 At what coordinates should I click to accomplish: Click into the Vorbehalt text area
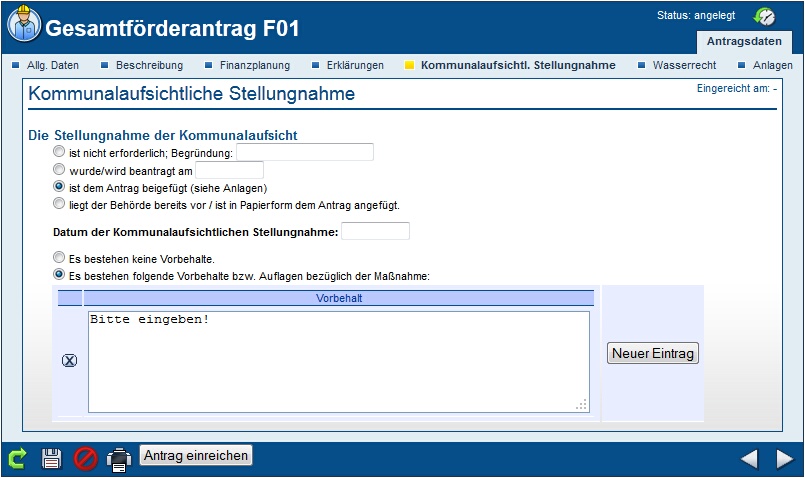pos(339,362)
